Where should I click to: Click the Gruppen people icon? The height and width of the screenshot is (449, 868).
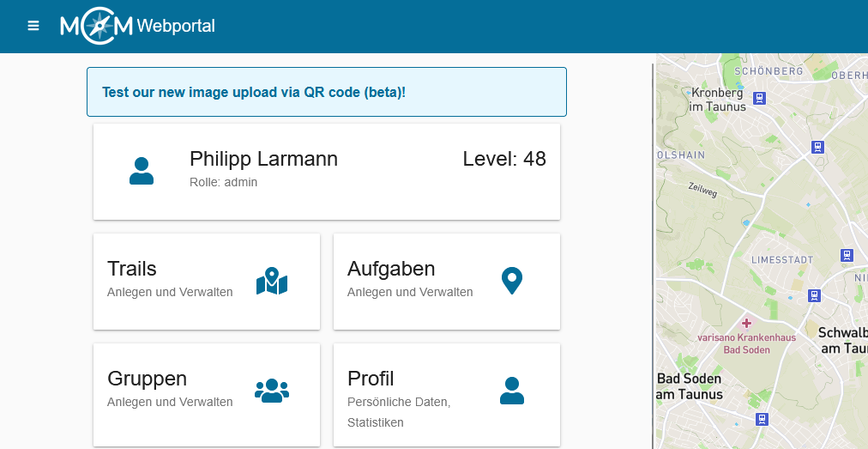pyautogui.click(x=272, y=391)
